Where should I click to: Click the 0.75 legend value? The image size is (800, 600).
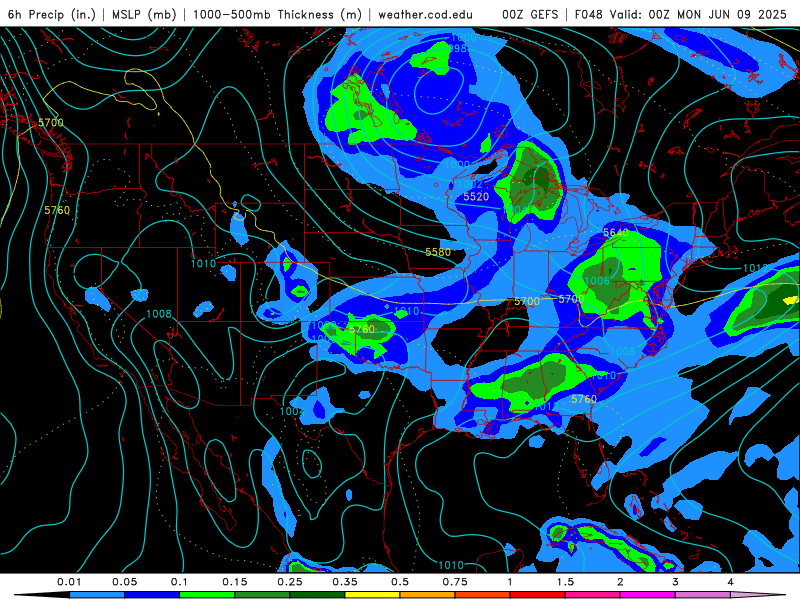(x=455, y=582)
